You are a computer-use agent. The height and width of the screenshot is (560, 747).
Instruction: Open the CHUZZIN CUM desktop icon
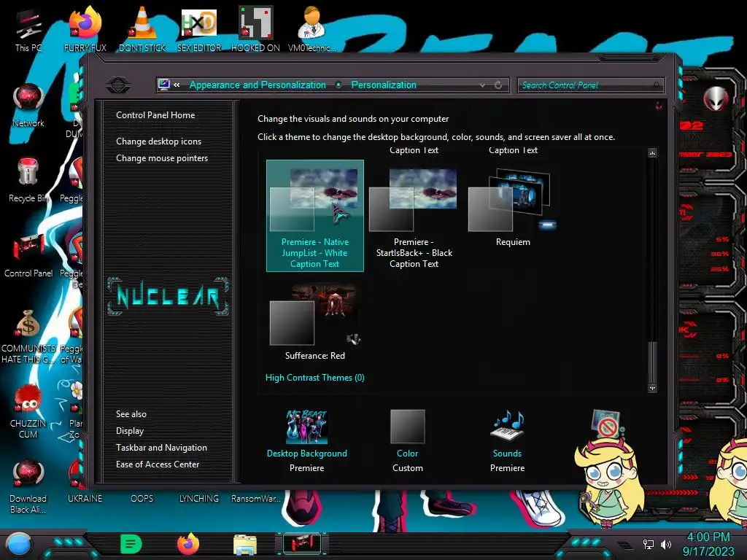(28, 411)
